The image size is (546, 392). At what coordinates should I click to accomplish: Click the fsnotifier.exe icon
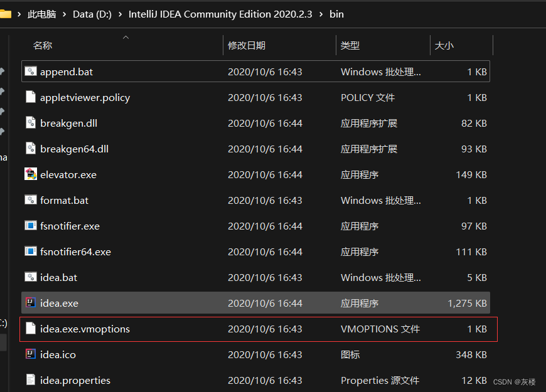coord(31,226)
